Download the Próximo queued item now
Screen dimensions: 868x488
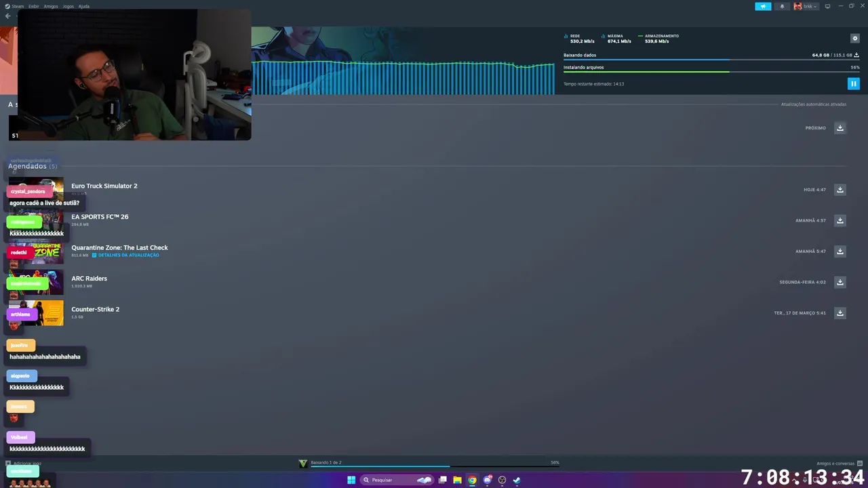[x=840, y=128]
